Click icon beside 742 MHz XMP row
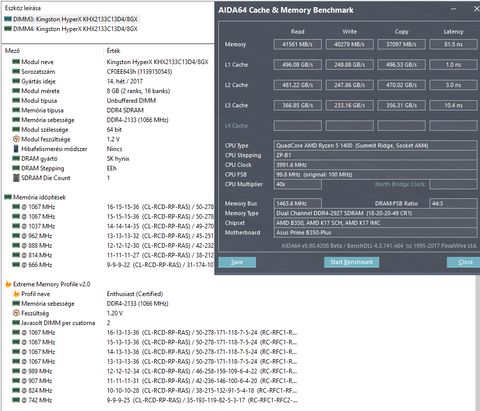The width and height of the screenshot is (480, 411). coord(16,400)
